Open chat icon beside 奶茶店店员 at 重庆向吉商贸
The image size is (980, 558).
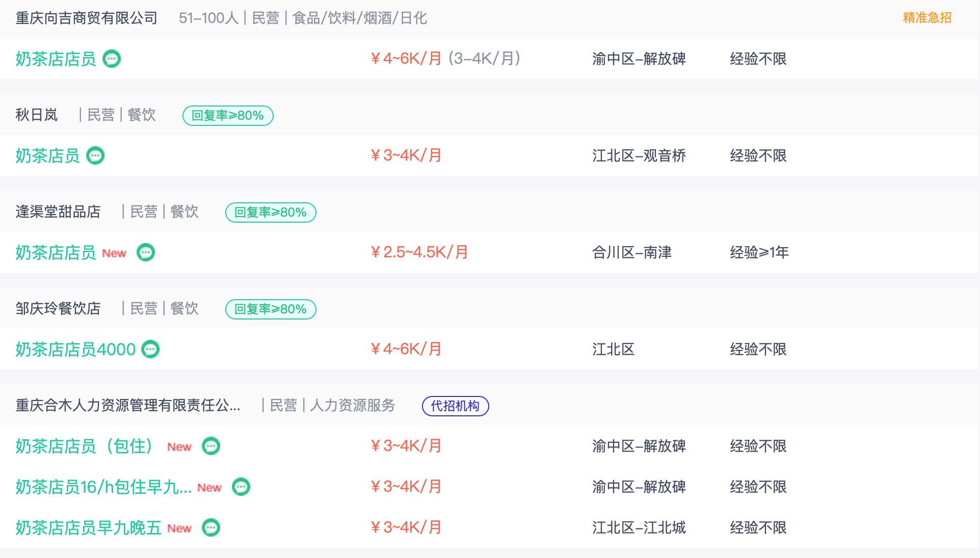click(112, 59)
